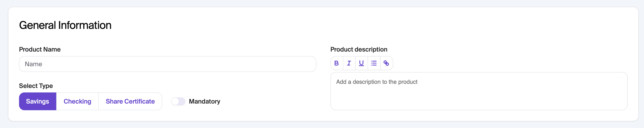This screenshot has width=644, height=128.
Task: Click the Product Name field label
Action: [x=40, y=49]
